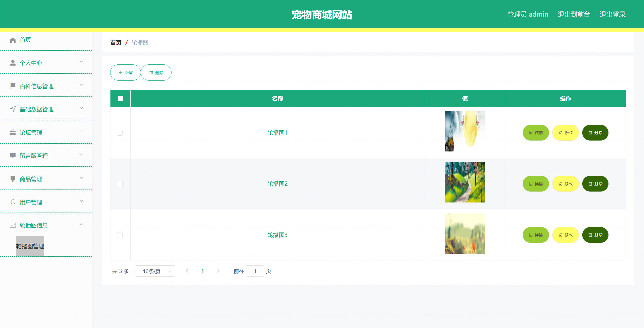Toggle the select-all checkbox in the table header
Viewport: 644px width, 328px height.
click(120, 99)
